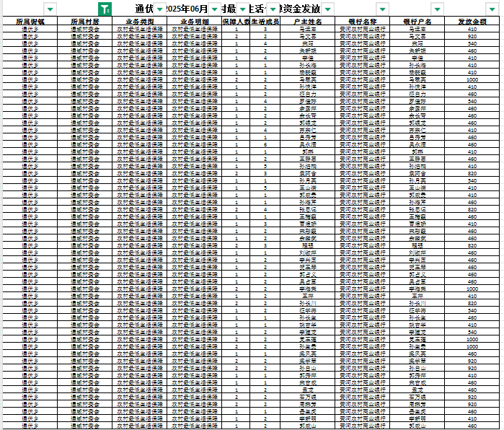Select first data row's 410 amount cell

tap(472, 30)
